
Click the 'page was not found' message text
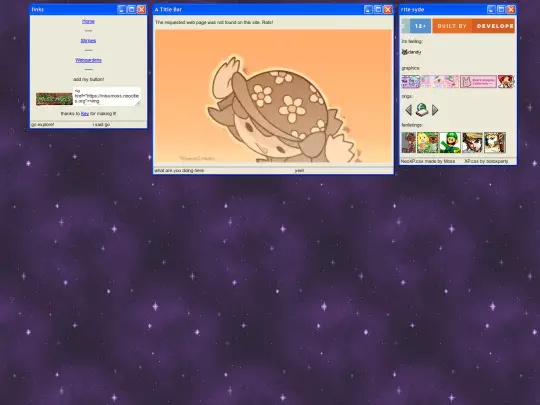coord(214,22)
